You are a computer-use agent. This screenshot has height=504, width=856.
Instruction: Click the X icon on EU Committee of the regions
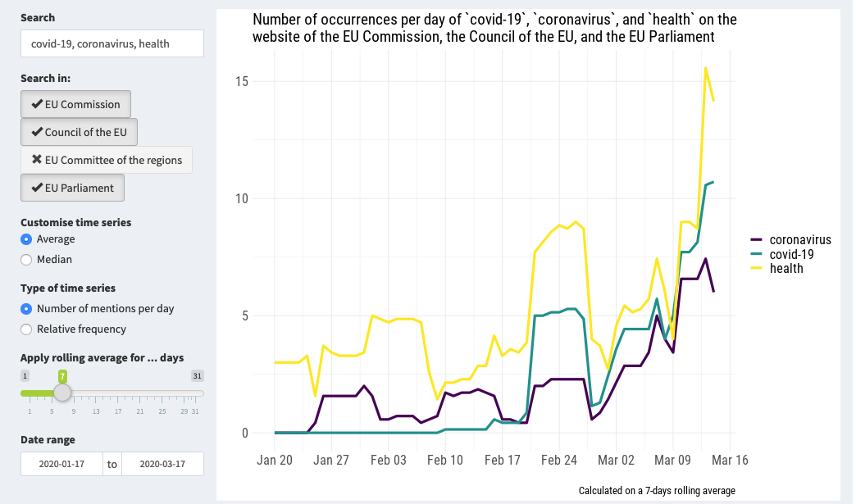(x=37, y=160)
